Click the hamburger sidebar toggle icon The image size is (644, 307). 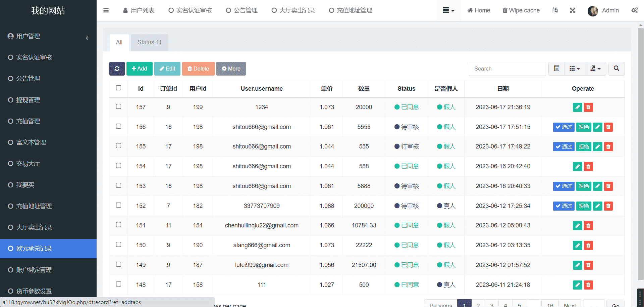coord(106,10)
